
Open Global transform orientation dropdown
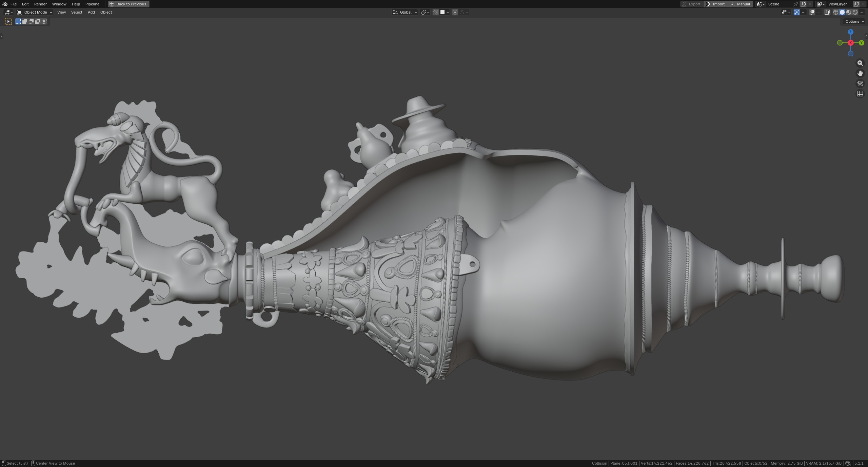pos(405,12)
